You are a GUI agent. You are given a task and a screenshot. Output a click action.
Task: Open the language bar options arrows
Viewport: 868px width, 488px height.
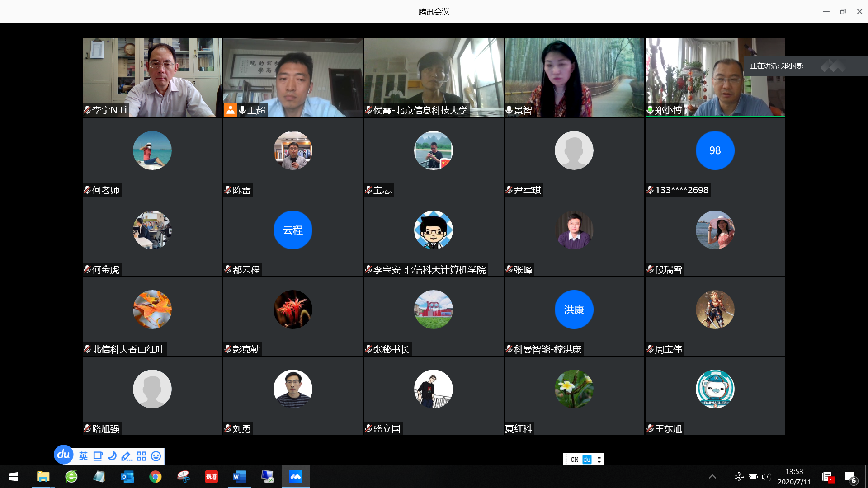(599, 460)
